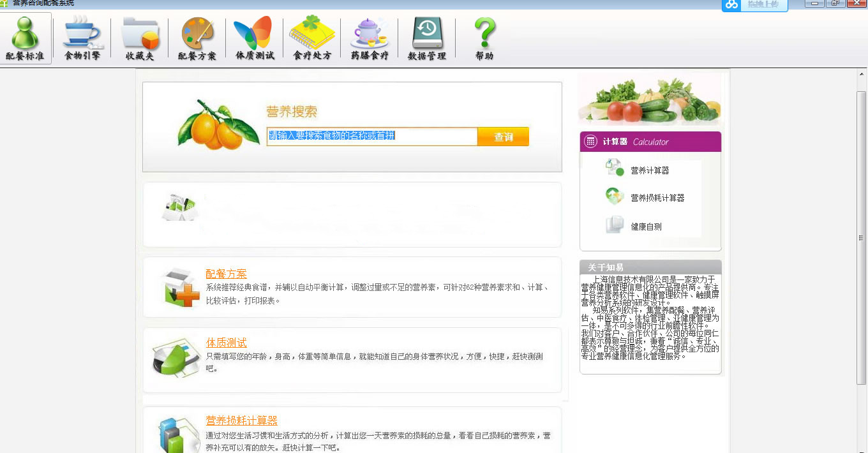868x453 pixels.
Task: Click the app icon in the title bar
Action: (4, 3)
